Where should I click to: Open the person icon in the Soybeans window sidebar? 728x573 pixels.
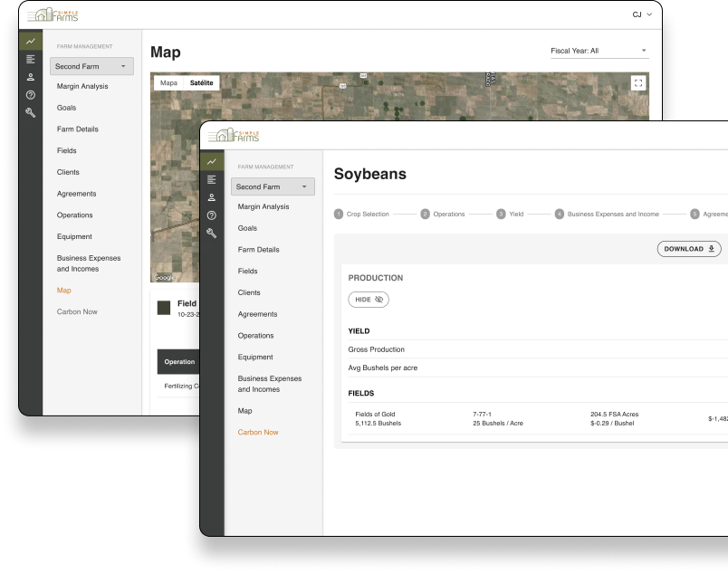(211, 197)
